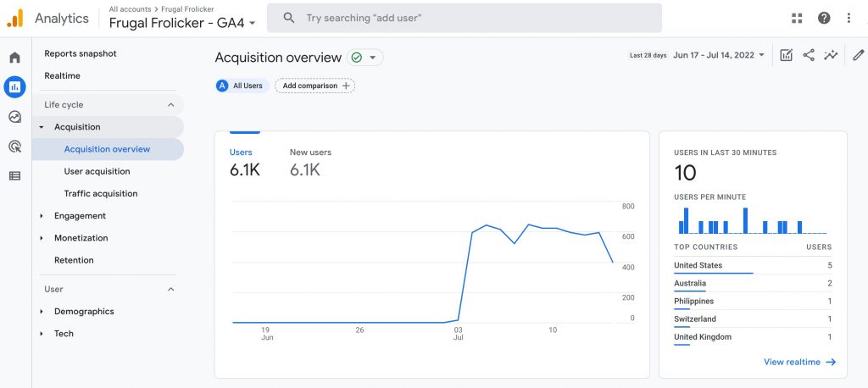Open the Help question mark icon
The height and width of the screenshot is (388, 868).
coord(824,19)
